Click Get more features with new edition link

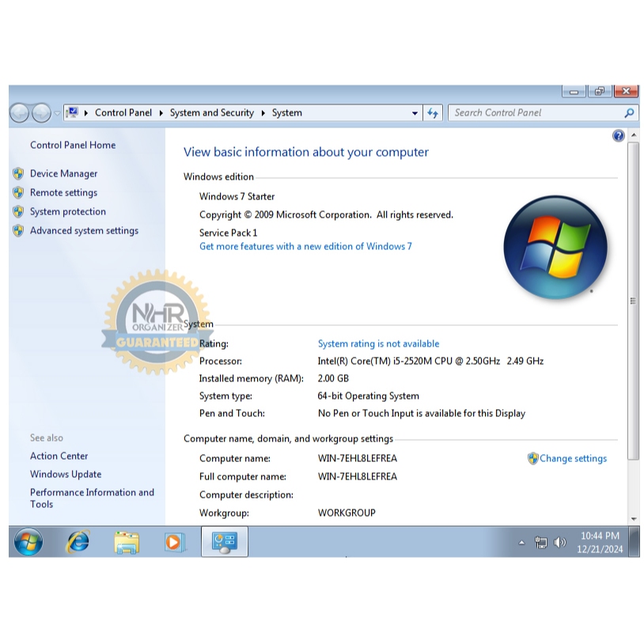pyautogui.click(x=305, y=246)
